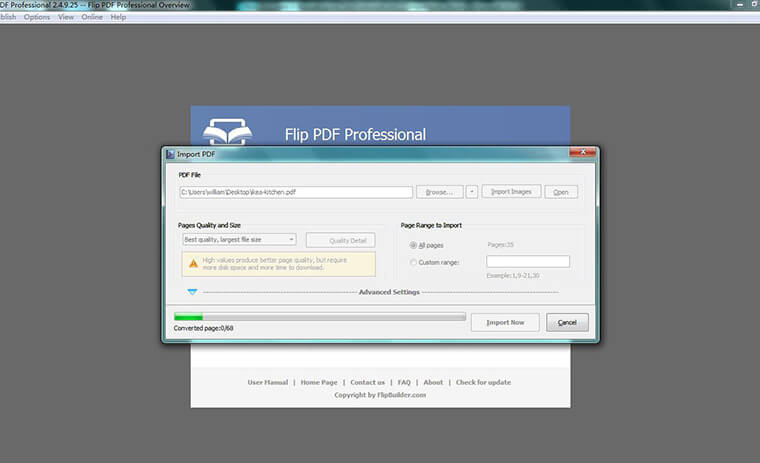Click the Example: 1,9-21,30 hint text
Image resolution: width=760 pixels, height=463 pixels.
point(513,275)
